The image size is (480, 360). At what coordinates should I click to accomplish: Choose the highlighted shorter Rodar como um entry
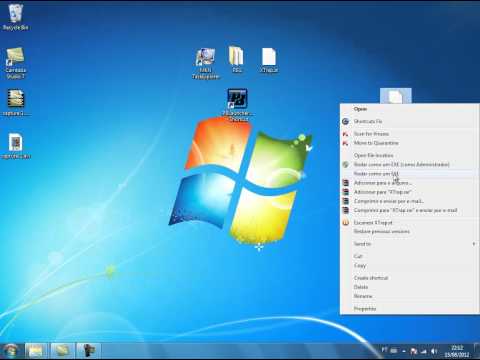pyautogui.click(x=409, y=174)
